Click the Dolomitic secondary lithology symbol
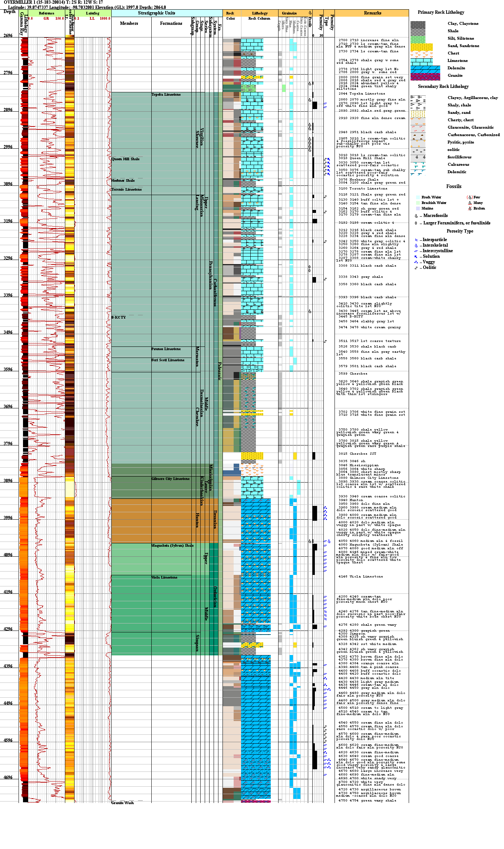Image resolution: width=504 pixels, height=849 pixels. point(418,173)
